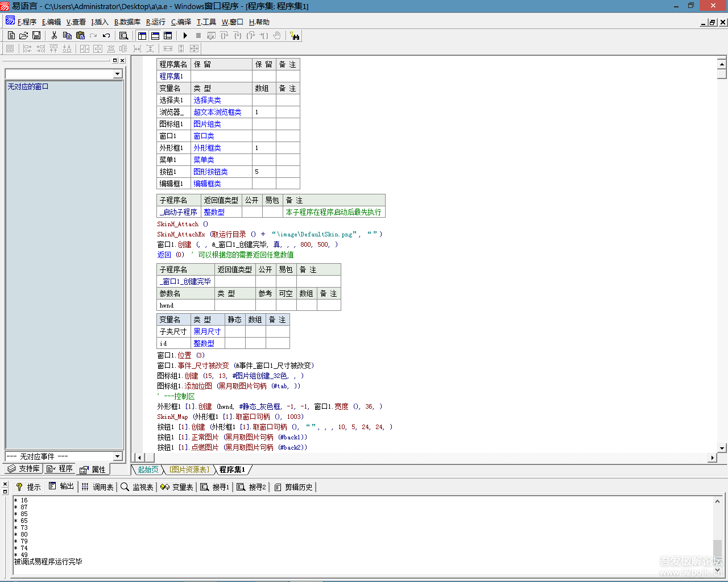Switch to the 程序 panel tab
This screenshot has height=582, width=728.
tap(60, 469)
